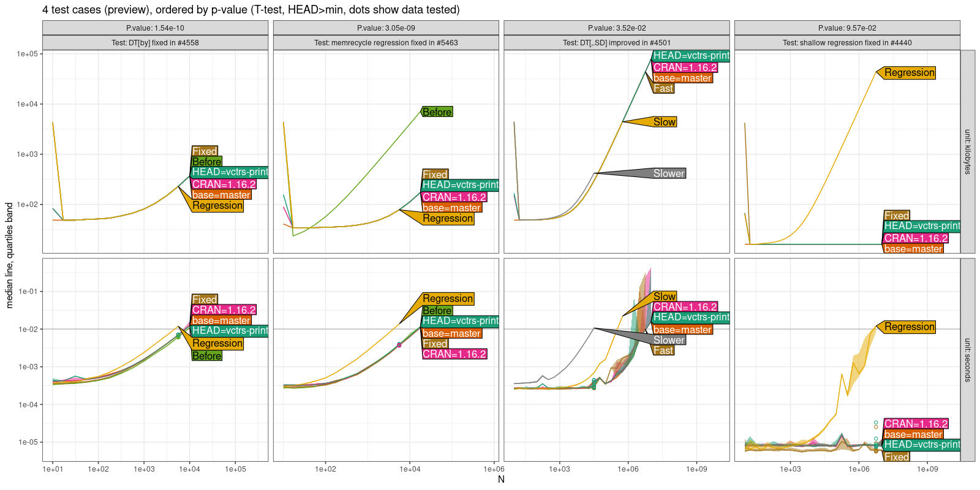Click the '1e+04' y-axis tick in kilobytes row
The width and height of the screenshot is (980, 490).
point(28,104)
